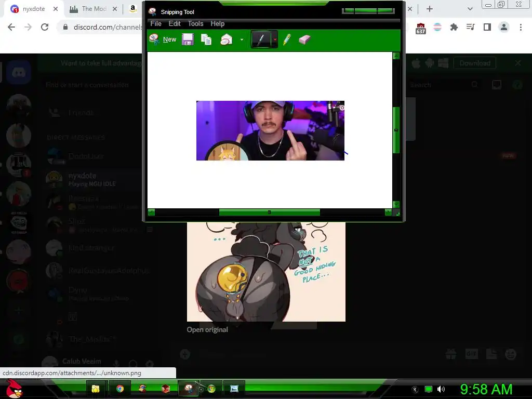Screen dimensions: 532x399
Task: Click the volume speaker tray icon
Action: 441,389
